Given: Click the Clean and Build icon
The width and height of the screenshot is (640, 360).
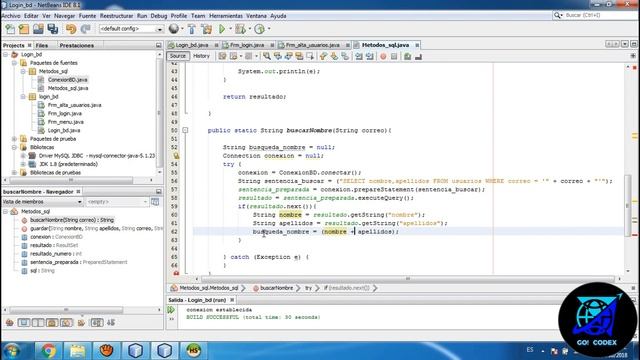Looking at the screenshot, I should [x=207, y=29].
